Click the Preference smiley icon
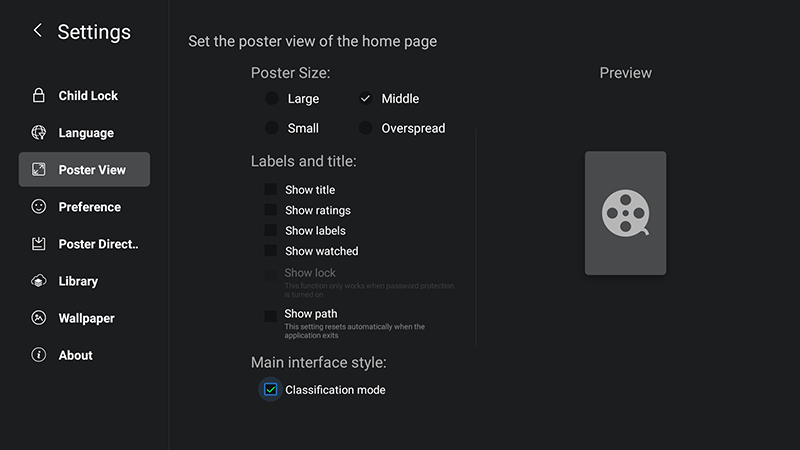 (x=39, y=207)
